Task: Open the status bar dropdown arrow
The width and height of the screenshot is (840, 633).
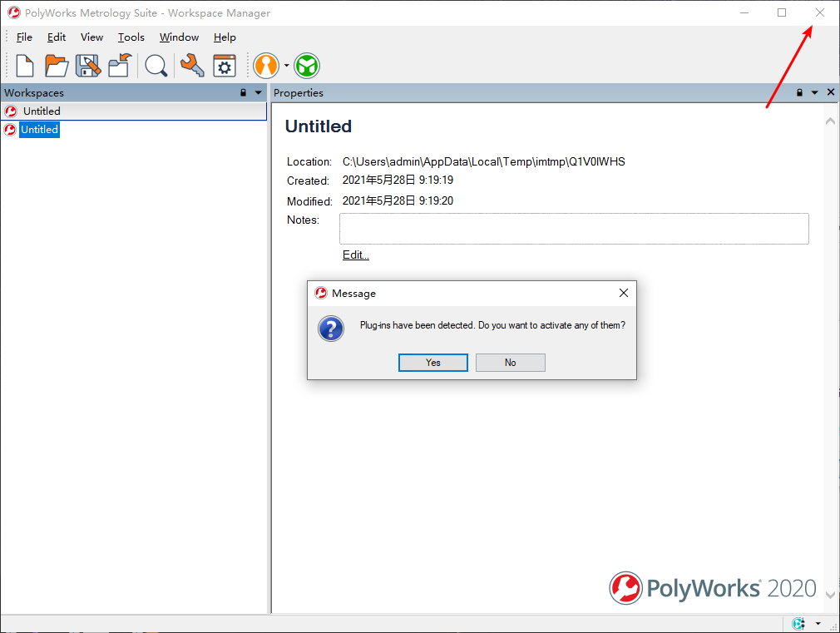Action: click(818, 623)
